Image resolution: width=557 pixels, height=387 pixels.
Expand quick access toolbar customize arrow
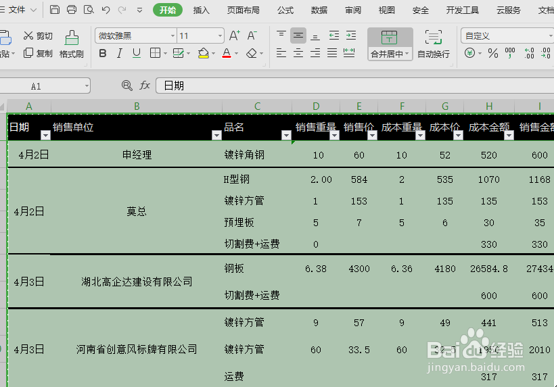[140, 10]
